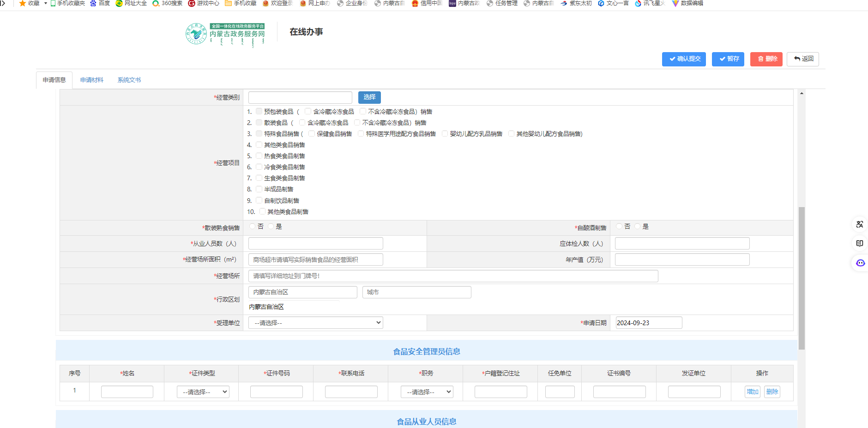Click the reading mode icon on right sidebar
Image resolution: width=868 pixels, height=428 pixels.
(x=859, y=244)
